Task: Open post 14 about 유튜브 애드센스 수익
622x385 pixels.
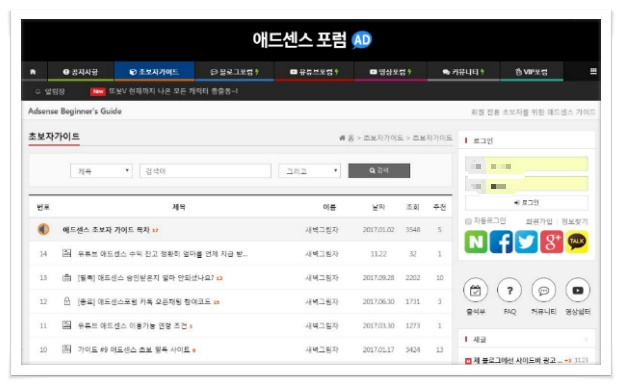Action: pos(163,253)
